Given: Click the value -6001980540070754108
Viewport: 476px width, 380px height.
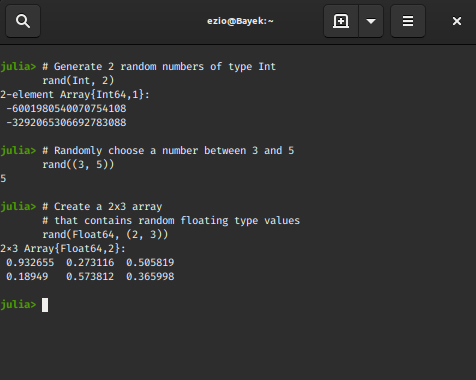Looking at the screenshot, I should tap(66, 108).
